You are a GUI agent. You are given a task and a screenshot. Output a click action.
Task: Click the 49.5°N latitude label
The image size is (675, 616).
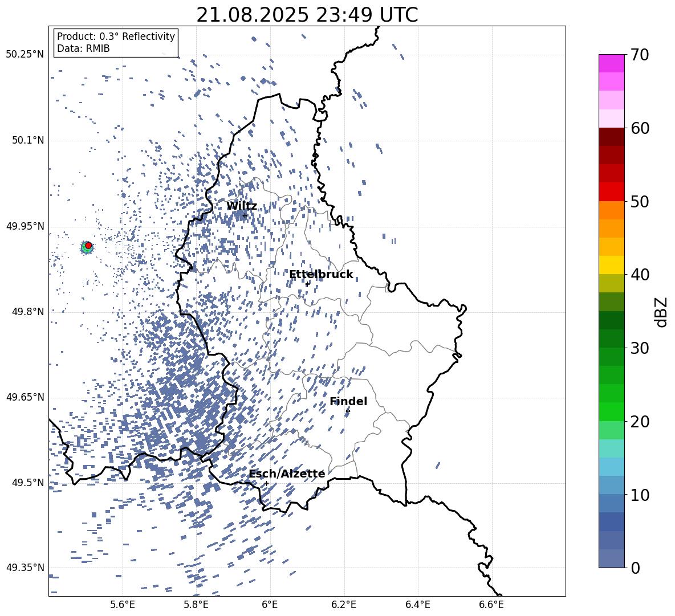[x=27, y=483]
